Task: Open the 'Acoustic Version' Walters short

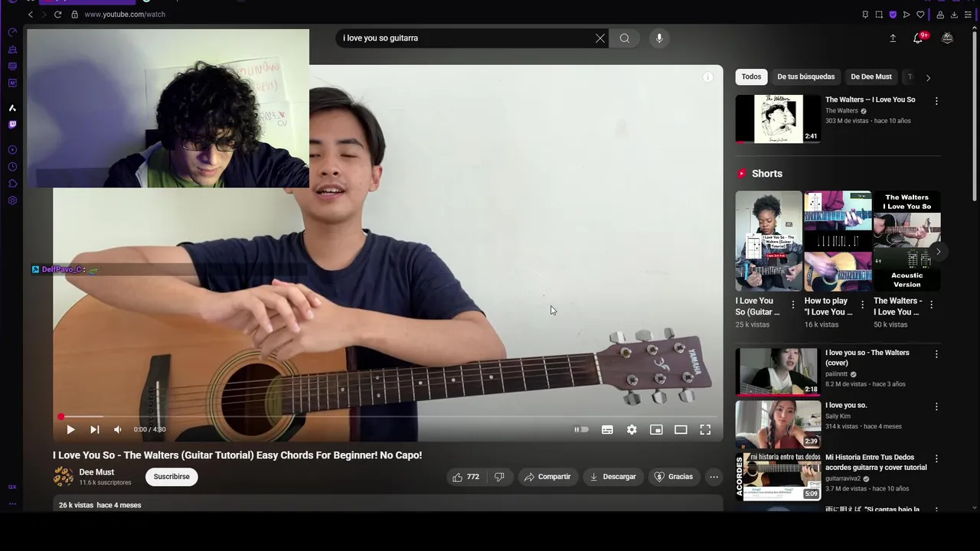Action: 906,241
